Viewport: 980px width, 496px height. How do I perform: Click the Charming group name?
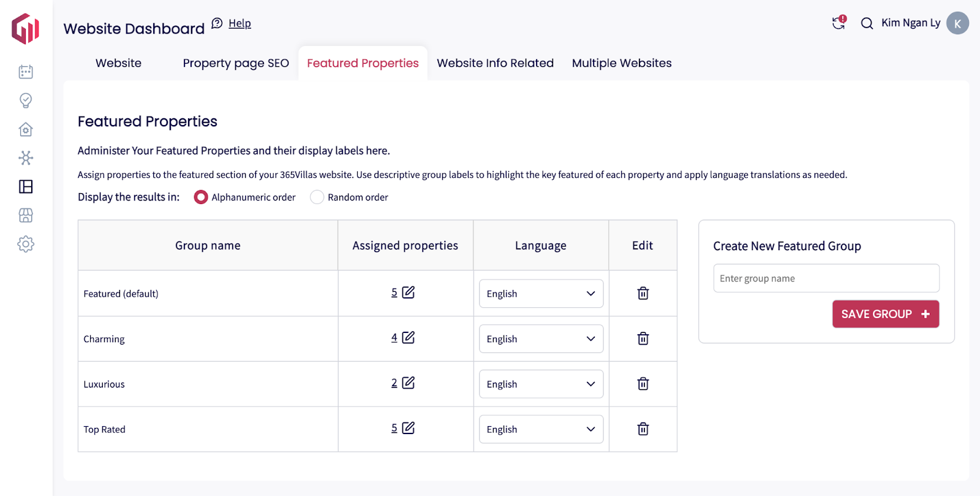coord(104,339)
